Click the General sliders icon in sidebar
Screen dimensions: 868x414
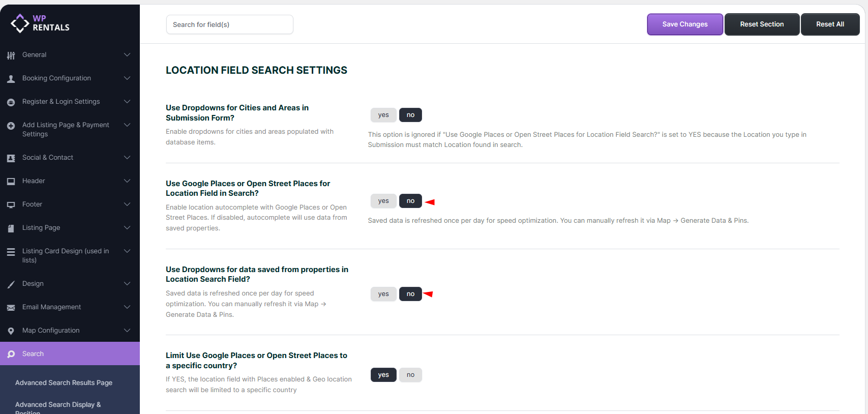pos(11,55)
